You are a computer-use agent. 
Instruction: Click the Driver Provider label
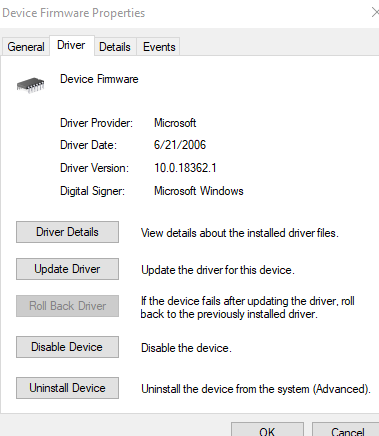(x=96, y=123)
